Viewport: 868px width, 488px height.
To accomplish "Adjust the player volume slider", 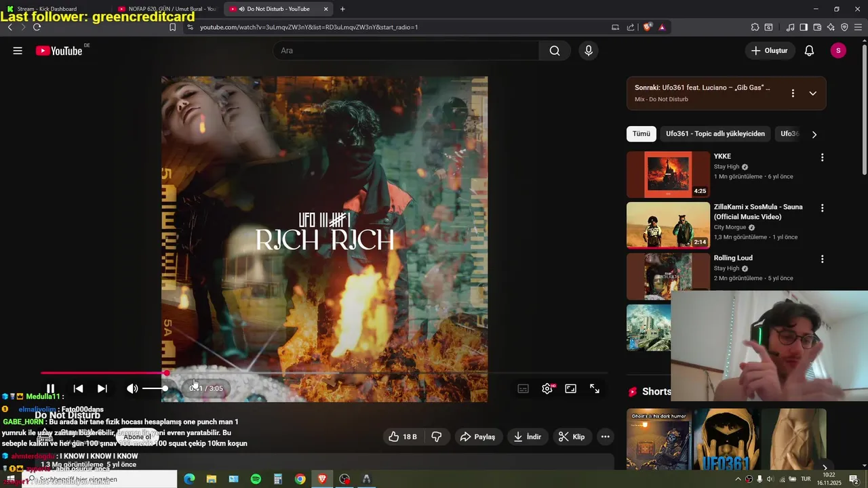I will (155, 388).
